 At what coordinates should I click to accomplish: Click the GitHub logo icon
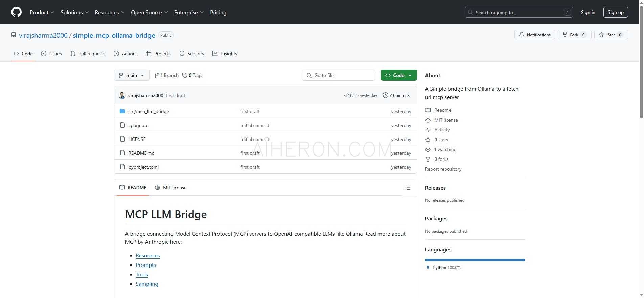(16, 12)
